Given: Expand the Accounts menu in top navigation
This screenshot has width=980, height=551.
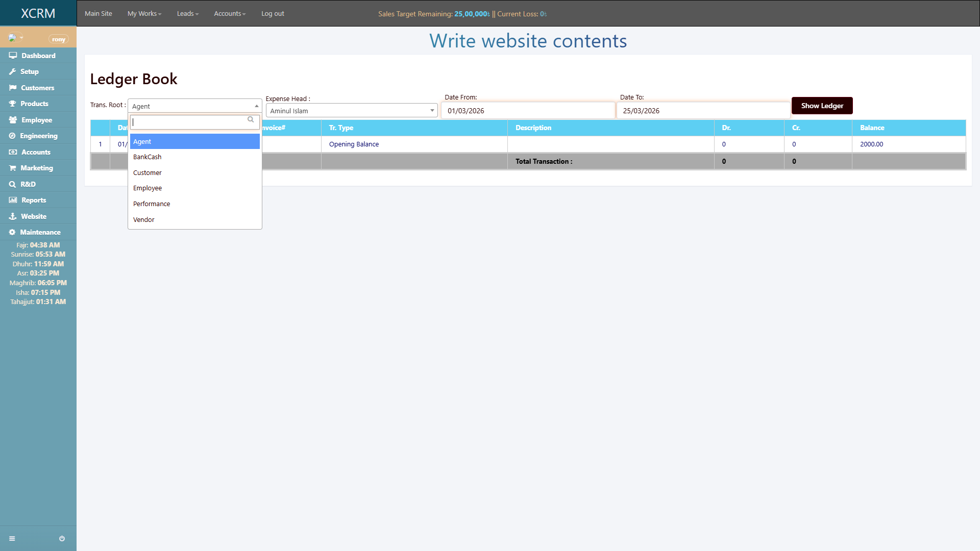Looking at the screenshot, I should pos(230,13).
